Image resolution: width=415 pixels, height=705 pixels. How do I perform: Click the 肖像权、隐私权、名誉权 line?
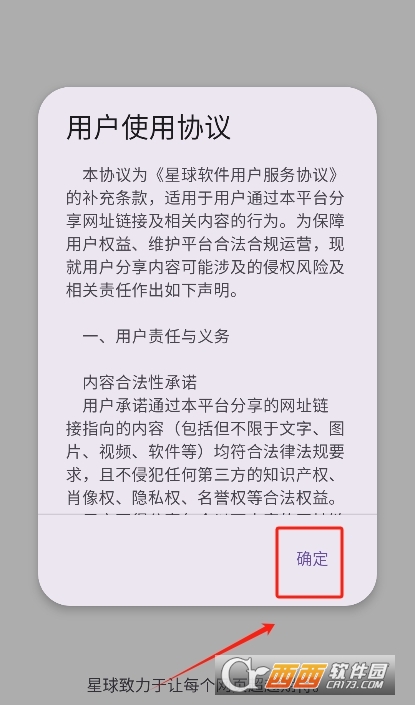tap(205, 498)
